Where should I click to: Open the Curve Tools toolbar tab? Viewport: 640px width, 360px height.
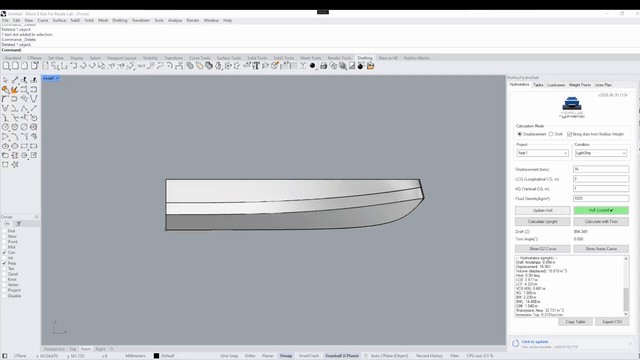pyautogui.click(x=200, y=58)
